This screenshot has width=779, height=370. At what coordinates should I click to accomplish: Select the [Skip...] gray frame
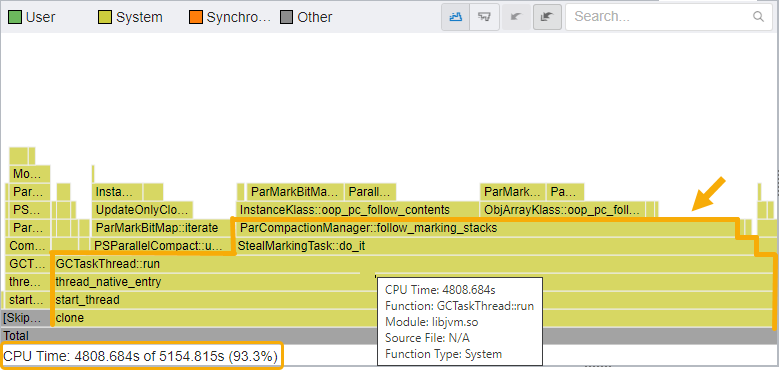(26, 318)
